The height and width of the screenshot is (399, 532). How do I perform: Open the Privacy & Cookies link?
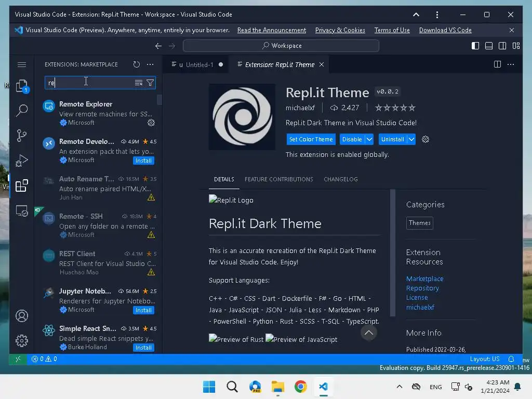click(x=340, y=30)
